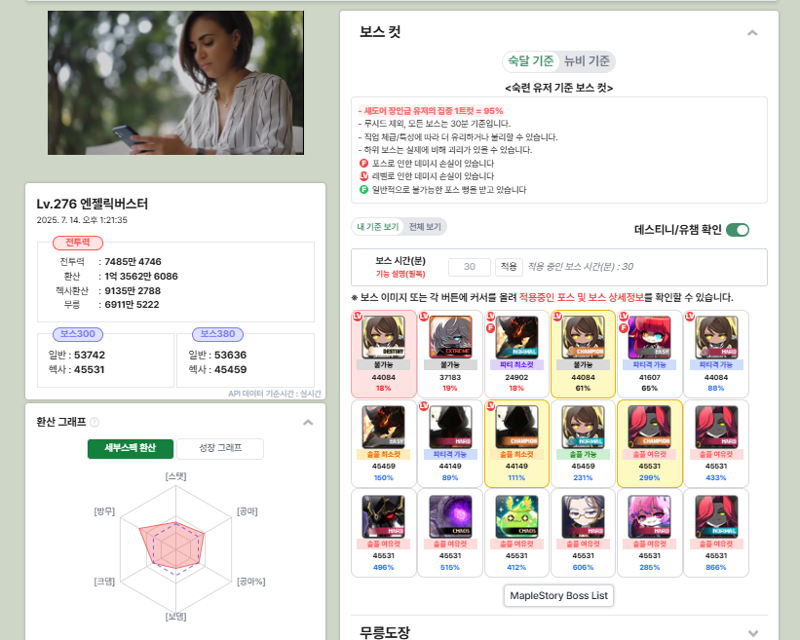Select the Extreme boss icon at 19%
The image size is (800, 640).
click(450, 337)
